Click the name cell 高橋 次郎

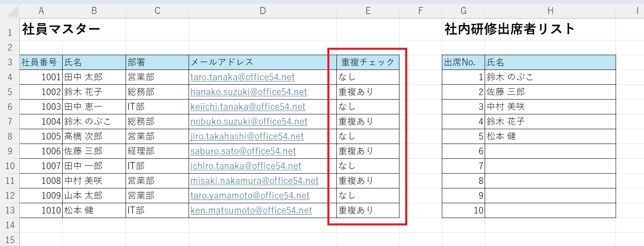(94, 136)
